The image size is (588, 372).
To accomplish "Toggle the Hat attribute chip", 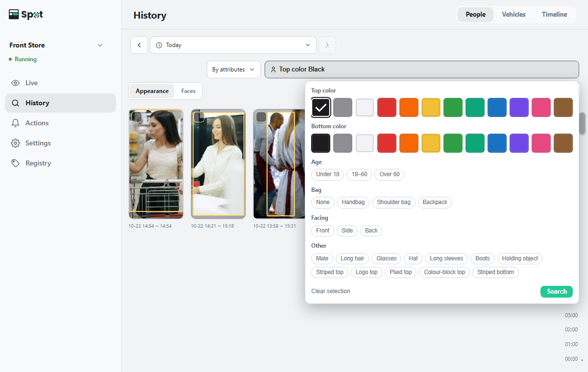I will (414, 258).
